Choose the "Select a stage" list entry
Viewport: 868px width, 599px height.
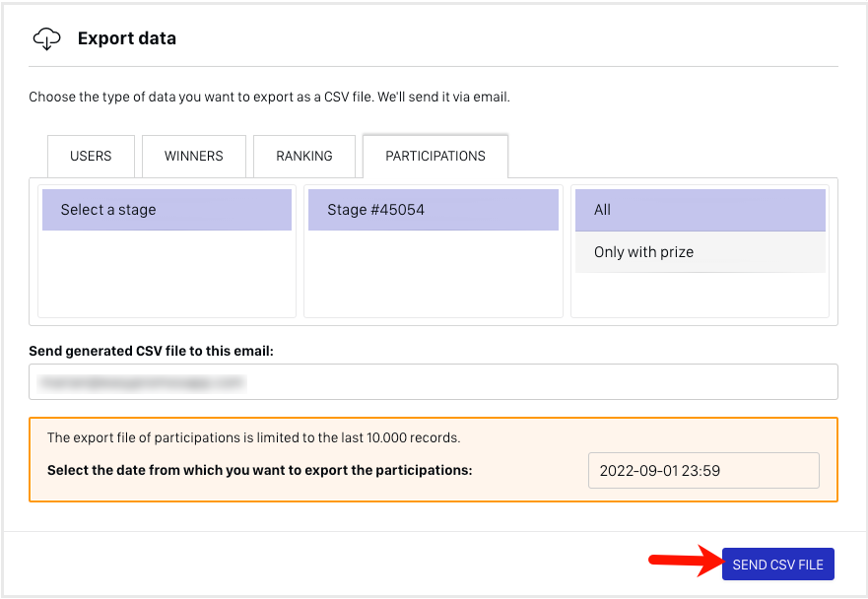(x=167, y=210)
